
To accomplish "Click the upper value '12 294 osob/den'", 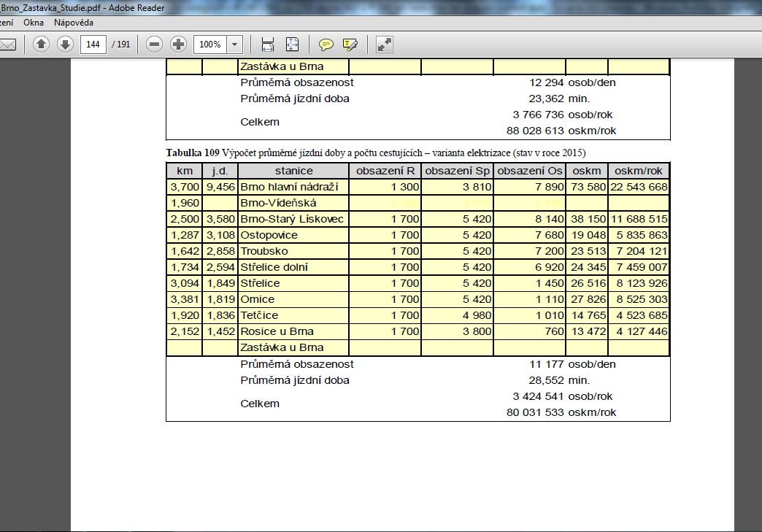I will tap(572, 82).
